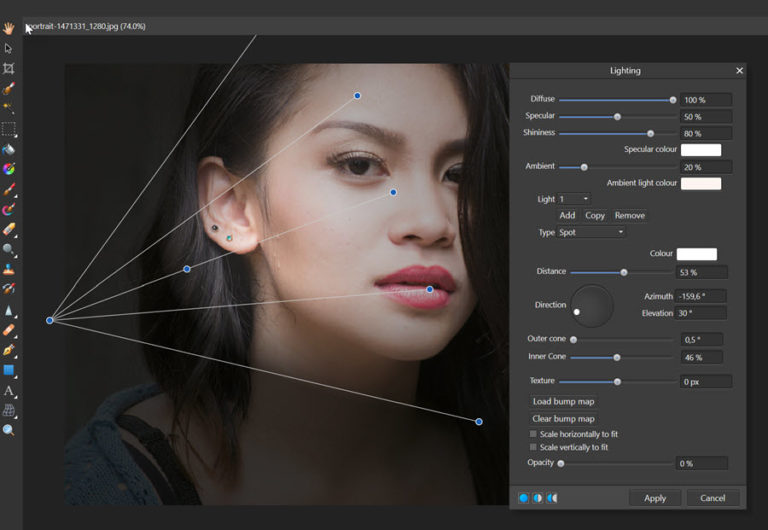The width and height of the screenshot is (768, 530).
Task: Focus the Diffuse 100 % value field
Action: click(706, 100)
